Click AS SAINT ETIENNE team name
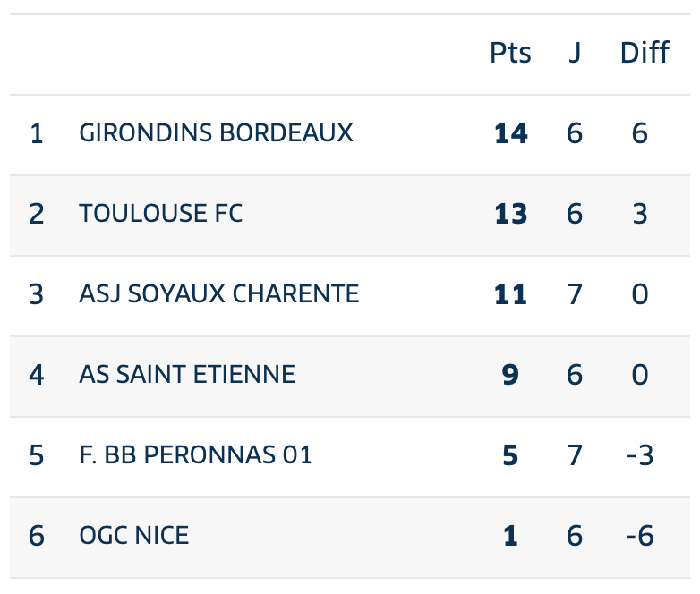 (187, 375)
